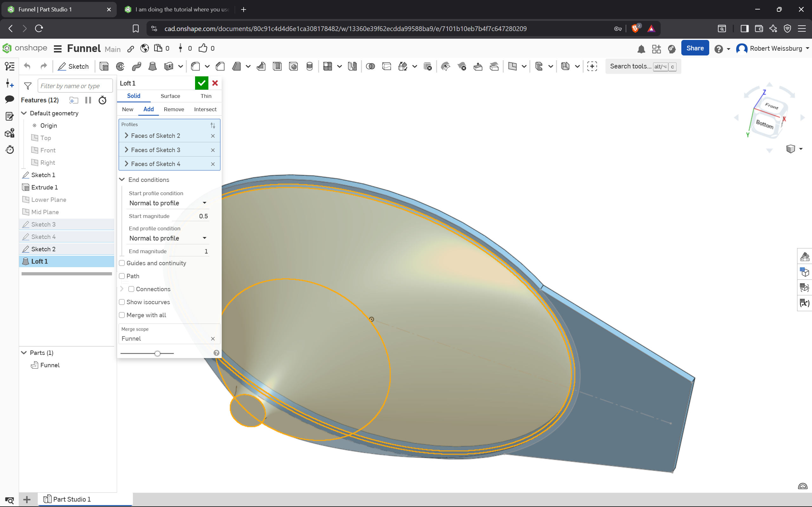This screenshot has height=507, width=812.
Task: Click the Filter by name input field
Action: pyautogui.click(x=75, y=86)
